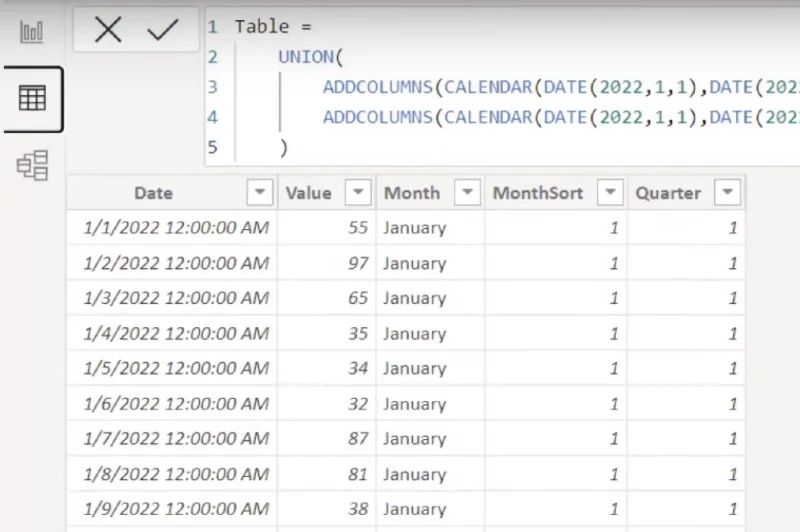The image size is (800, 532).
Task: Select cell '1/2/2022 12:00:00 AM'
Action: [x=172, y=263]
